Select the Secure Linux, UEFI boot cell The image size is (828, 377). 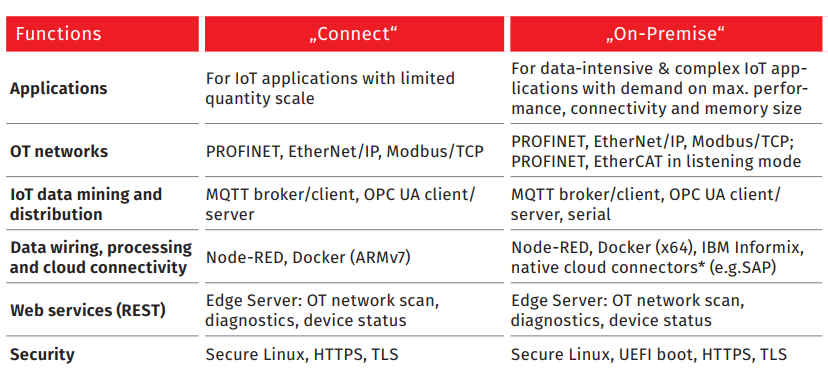[x=649, y=354]
